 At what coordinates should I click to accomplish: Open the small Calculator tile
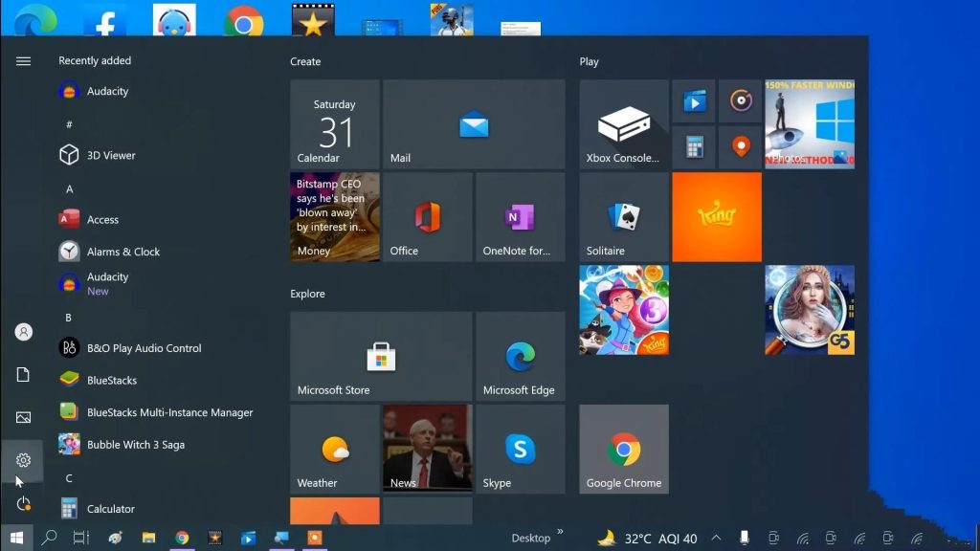coord(694,147)
